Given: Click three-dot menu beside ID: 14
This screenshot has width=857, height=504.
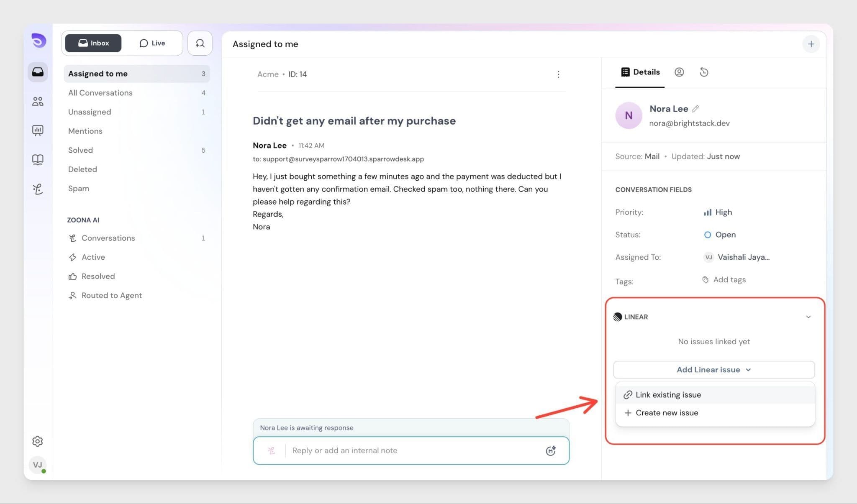Looking at the screenshot, I should pyautogui.click(x=558, y=74).
